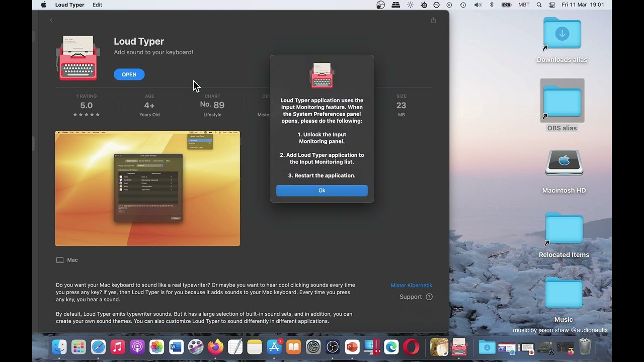Open Photos from the Dock

[x=156, y=347]
